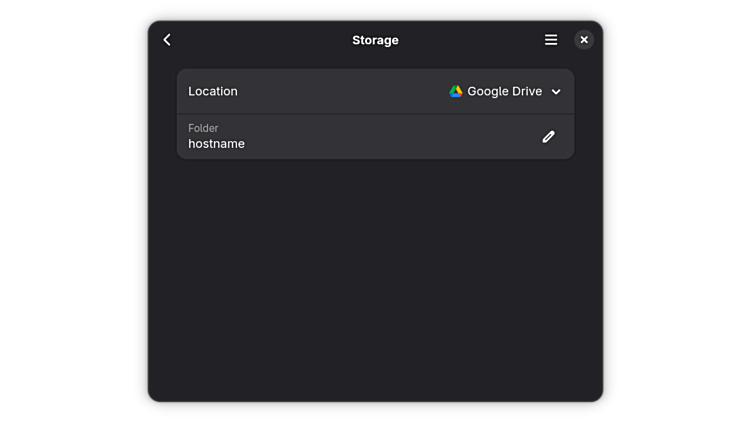Go back using the header arrow
752x423 pixels.
tap(167, 40)
